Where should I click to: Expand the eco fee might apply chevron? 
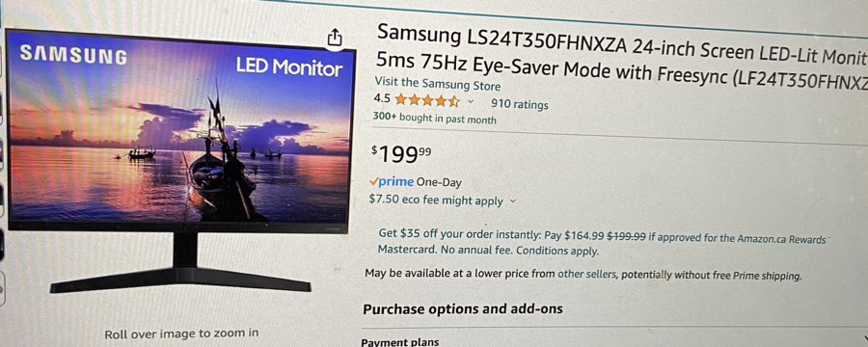tap(513, 201)
